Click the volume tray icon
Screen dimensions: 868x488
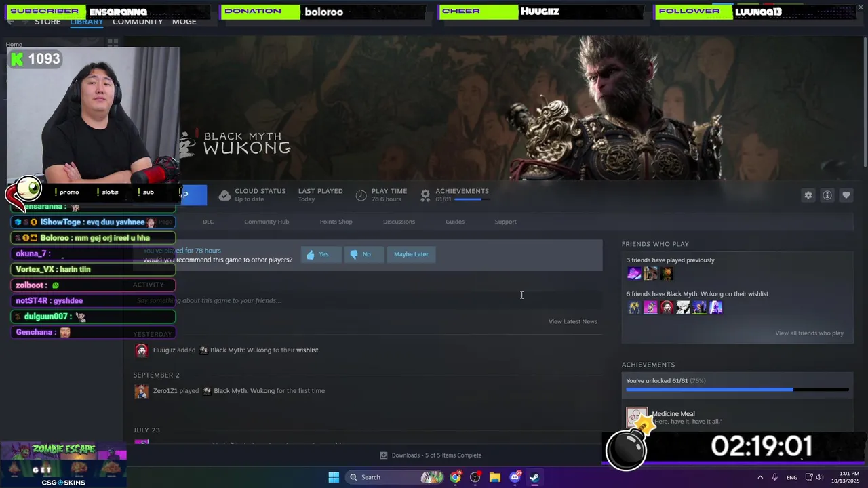(819, 477)
